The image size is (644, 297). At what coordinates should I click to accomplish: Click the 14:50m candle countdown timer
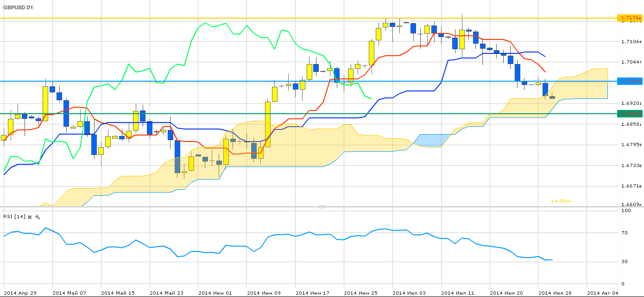pyautogui.click(x=561, y=201)
